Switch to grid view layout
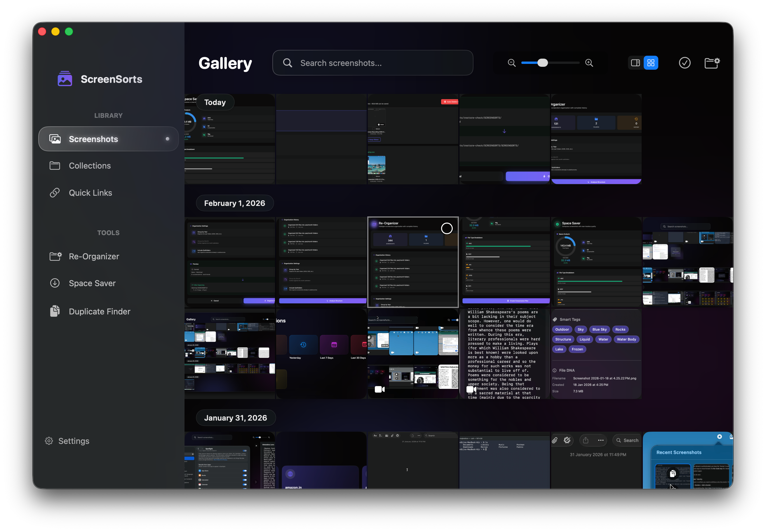The image size is (766, 532). pos(651,63)
